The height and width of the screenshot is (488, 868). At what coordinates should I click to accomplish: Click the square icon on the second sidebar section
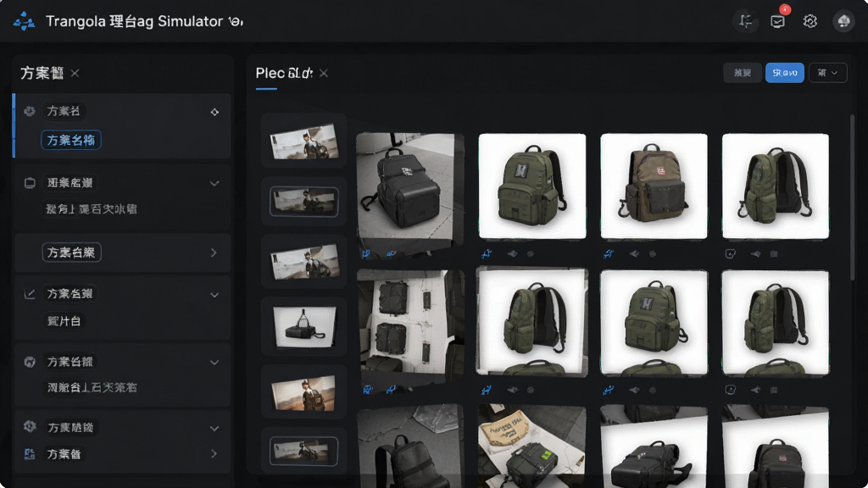click(30, 183)
